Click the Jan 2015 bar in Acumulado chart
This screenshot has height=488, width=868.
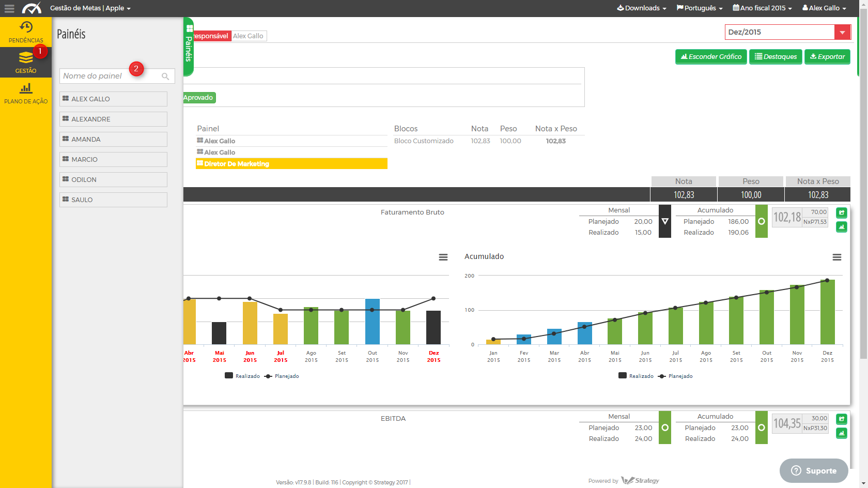tap(493, 342)
